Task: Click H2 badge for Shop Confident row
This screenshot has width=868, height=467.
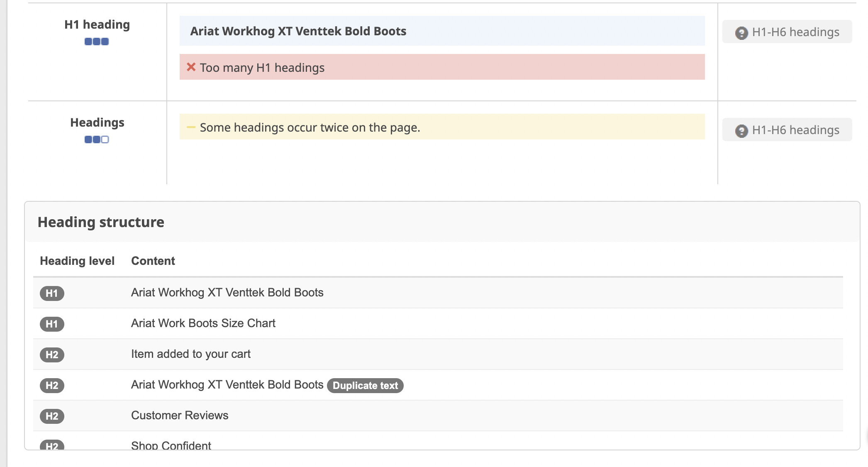Action: [52, 445]
